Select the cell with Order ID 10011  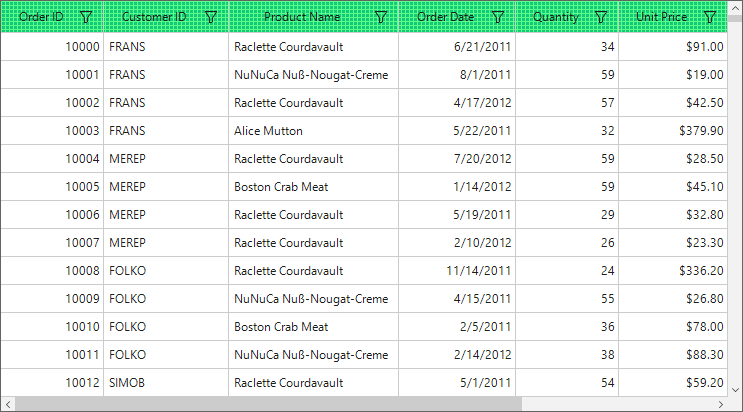click(52, 354)
